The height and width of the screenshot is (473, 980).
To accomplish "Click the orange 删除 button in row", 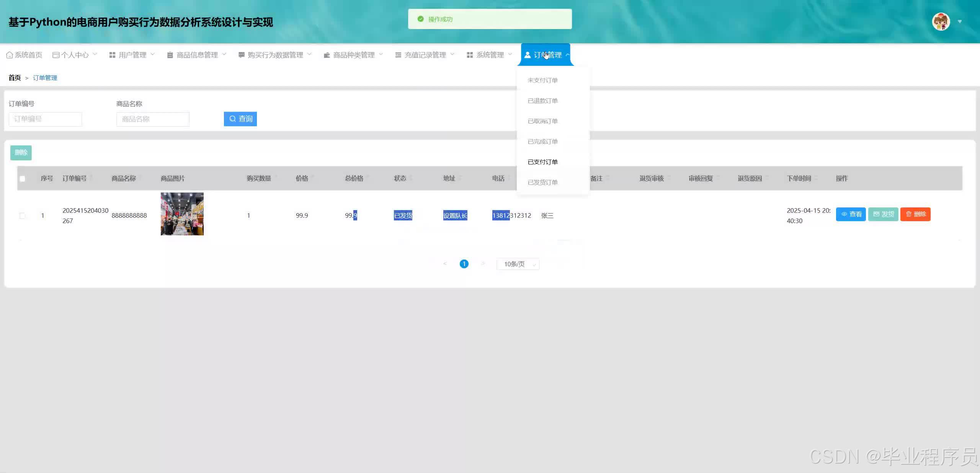I will [x=915, y=214].
